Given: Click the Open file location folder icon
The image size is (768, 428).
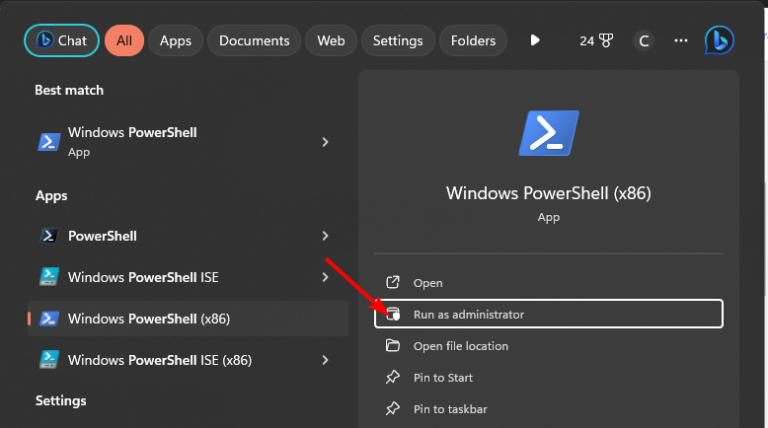Looking at the screenshot, I should (x=393, y=346).
